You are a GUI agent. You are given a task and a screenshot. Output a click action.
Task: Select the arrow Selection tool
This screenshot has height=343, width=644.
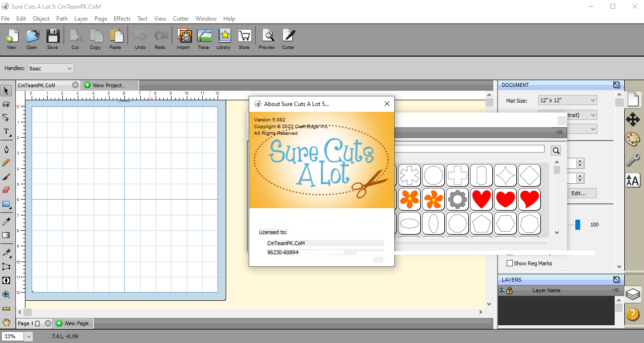[x=6, y=91]
